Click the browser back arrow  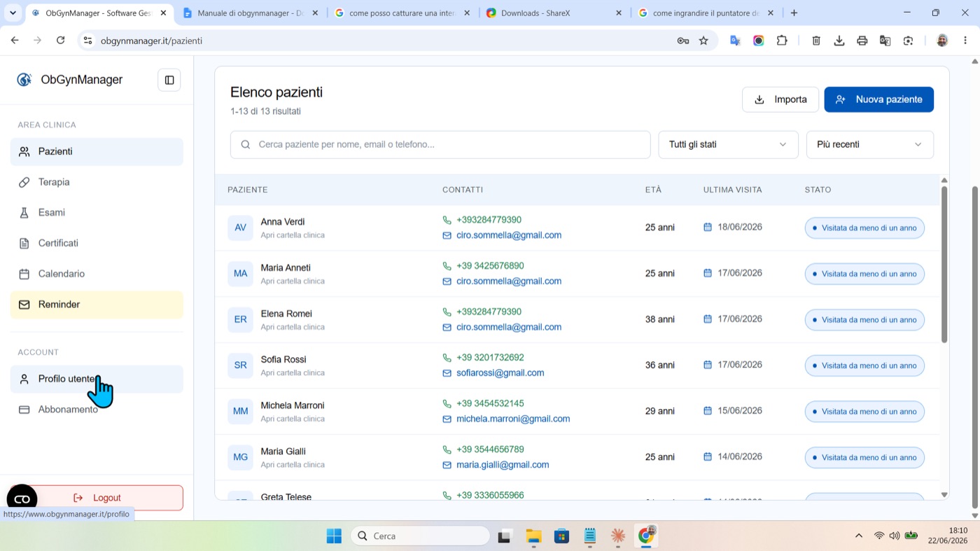pyautogui.click(x=15, y=41)
